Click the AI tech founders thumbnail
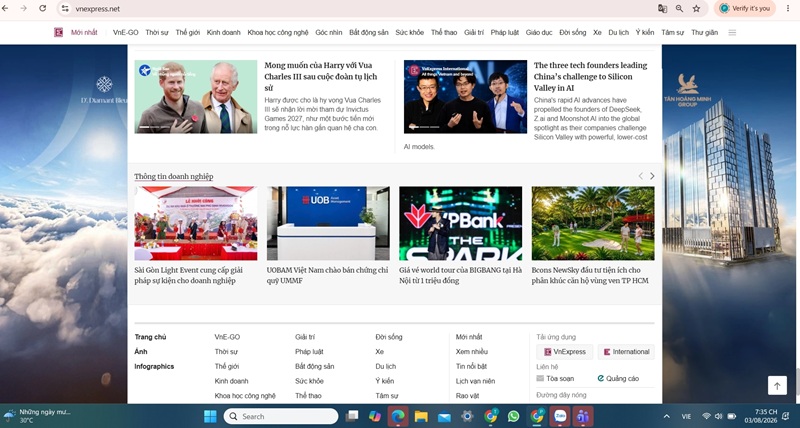Viewport: 800px width, 428px height. [465, 97]
